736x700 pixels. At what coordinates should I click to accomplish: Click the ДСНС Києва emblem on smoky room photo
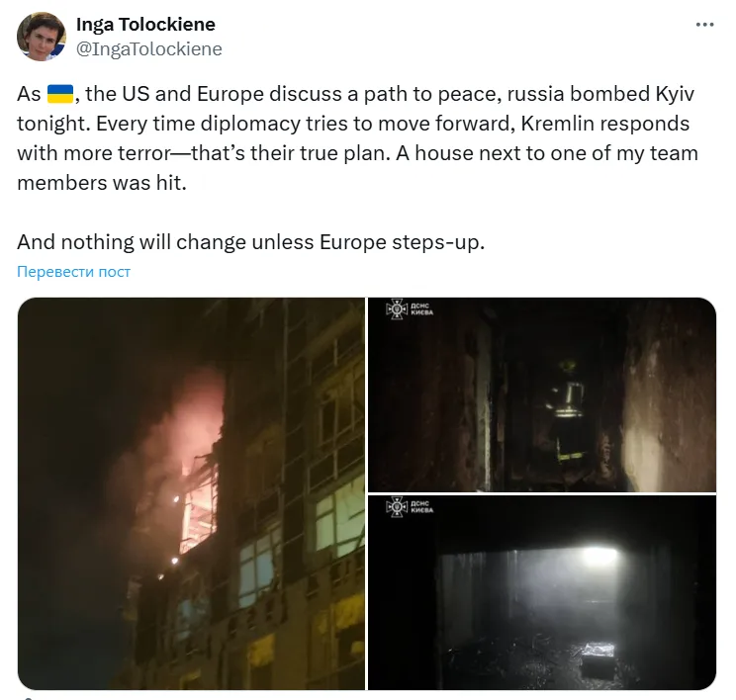coord(397,507)
